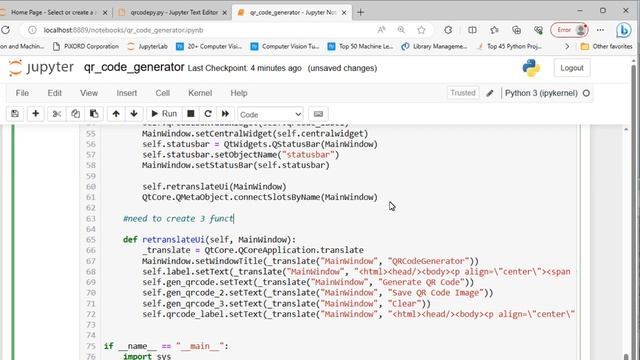
Task: Click the Python logo icon
Action: (531, 68)
